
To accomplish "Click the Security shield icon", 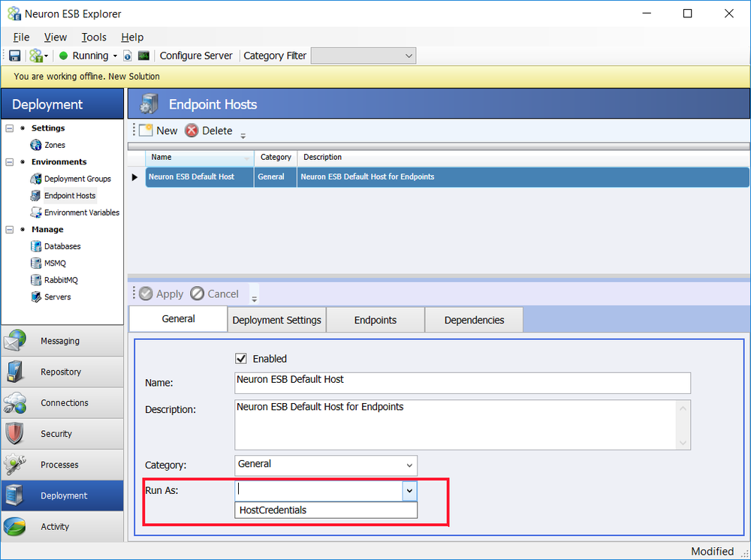I will [15, 434].
